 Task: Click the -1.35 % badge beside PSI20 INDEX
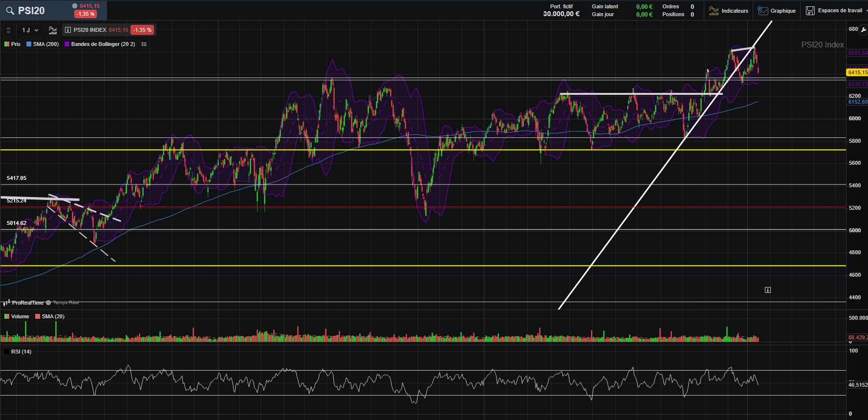pos(142,30)
